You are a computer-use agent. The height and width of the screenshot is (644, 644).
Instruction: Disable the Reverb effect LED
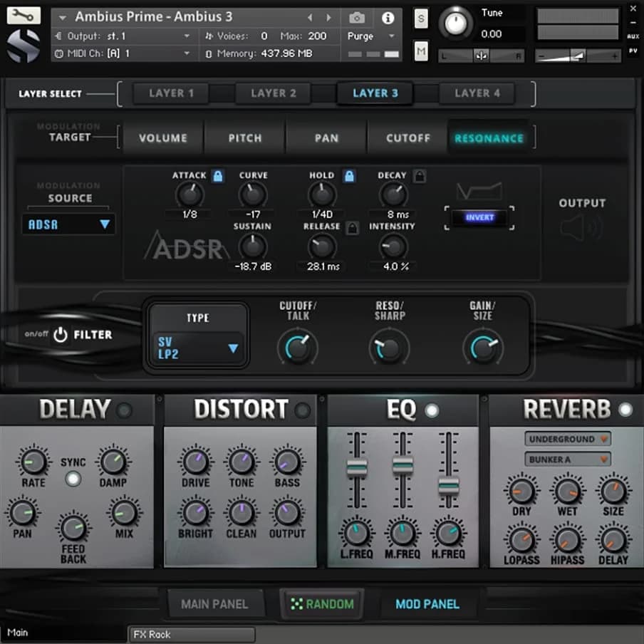click(x=625, y=410)
